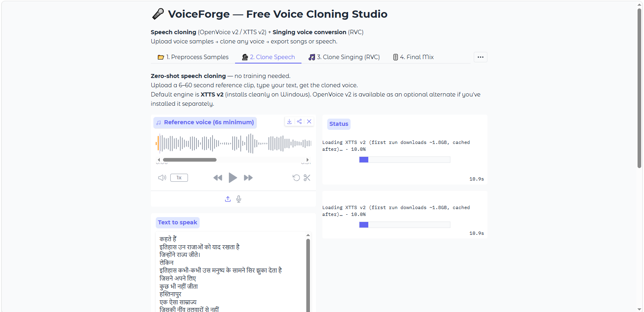Share the reference voice clip
This screenshot has width=644, height=312.
tap(299, 121)
